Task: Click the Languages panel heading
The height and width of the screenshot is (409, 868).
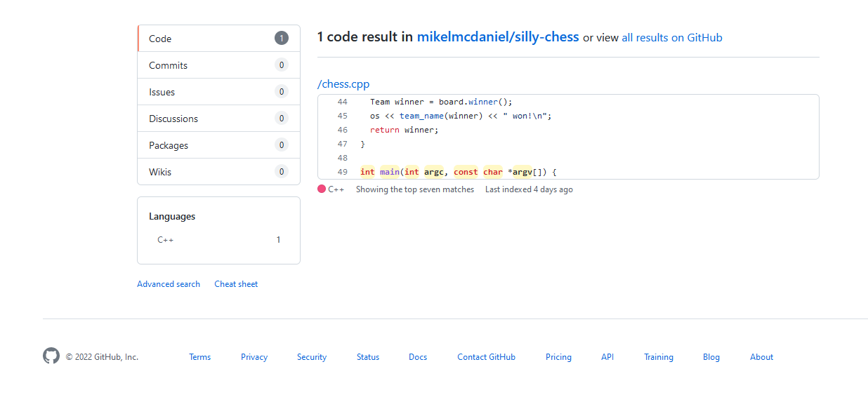Action: coord(172,217)
